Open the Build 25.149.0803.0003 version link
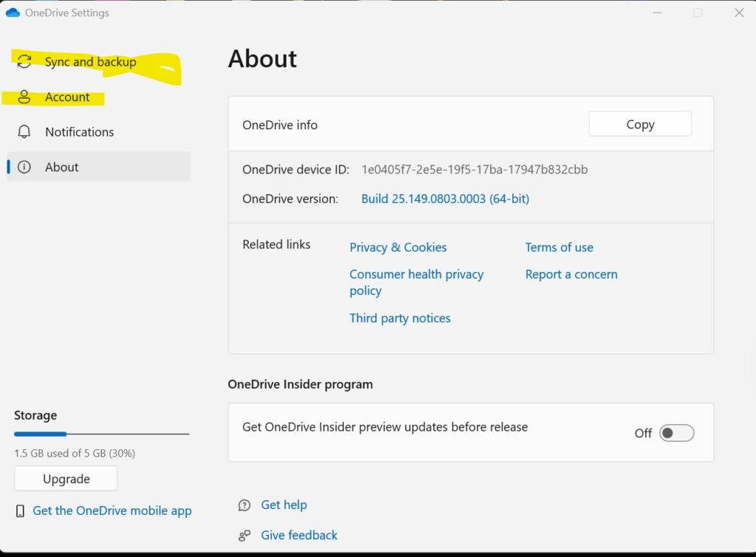The height and width of the screenshot is (557, 756). coord(445,198)
